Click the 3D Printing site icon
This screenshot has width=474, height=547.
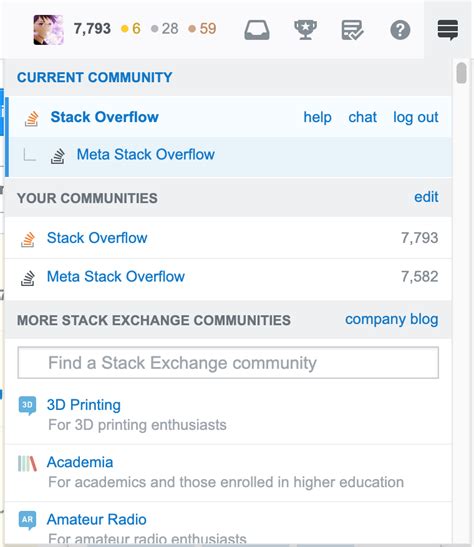click(27, 405)
